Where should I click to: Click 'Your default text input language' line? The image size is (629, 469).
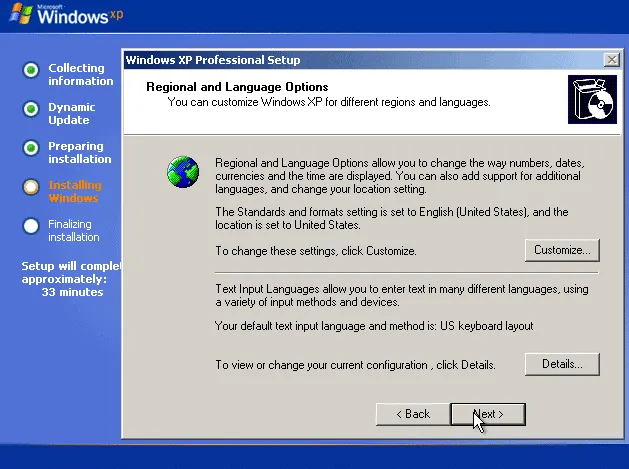pyautogui.click(x=374, y=326)
